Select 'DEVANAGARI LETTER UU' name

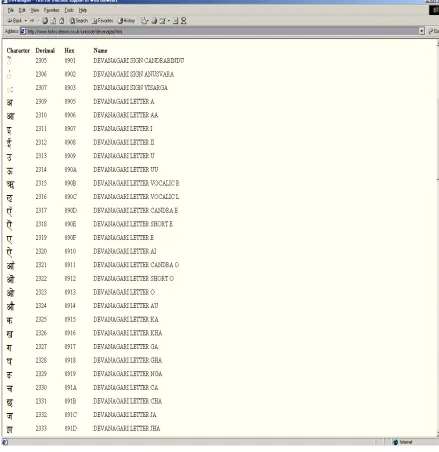(126, 170)
